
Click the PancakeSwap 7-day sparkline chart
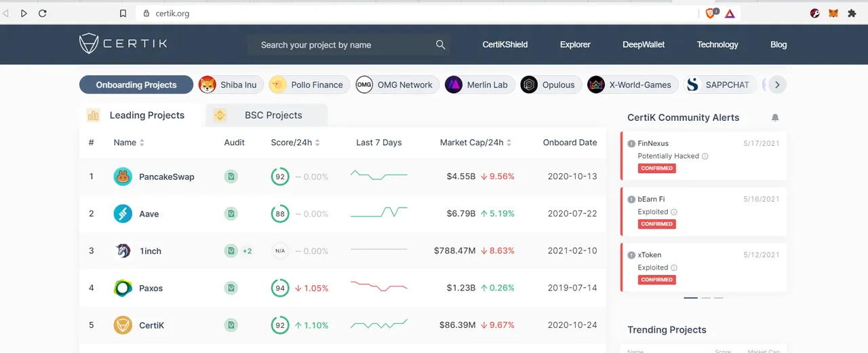tap(379, 176)
